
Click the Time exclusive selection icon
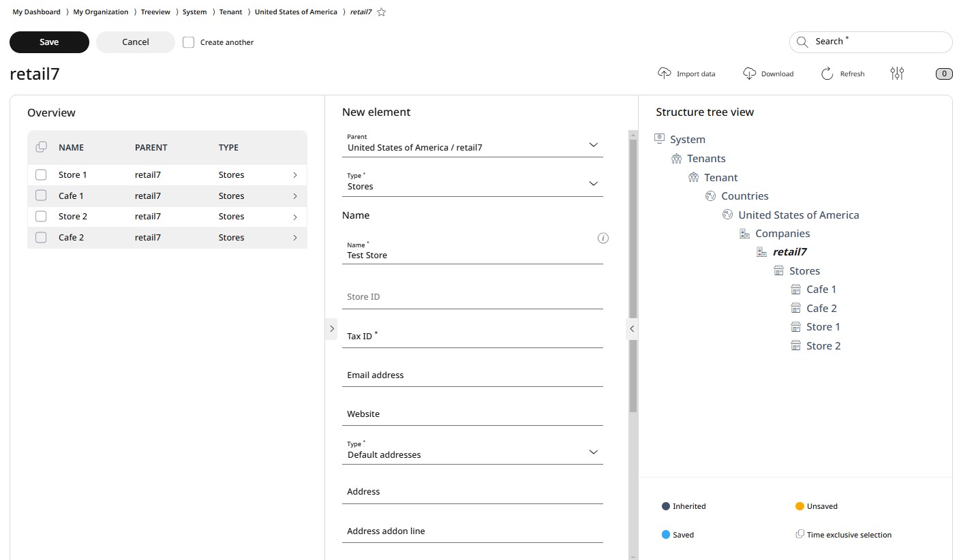click(x=800, y=534)
